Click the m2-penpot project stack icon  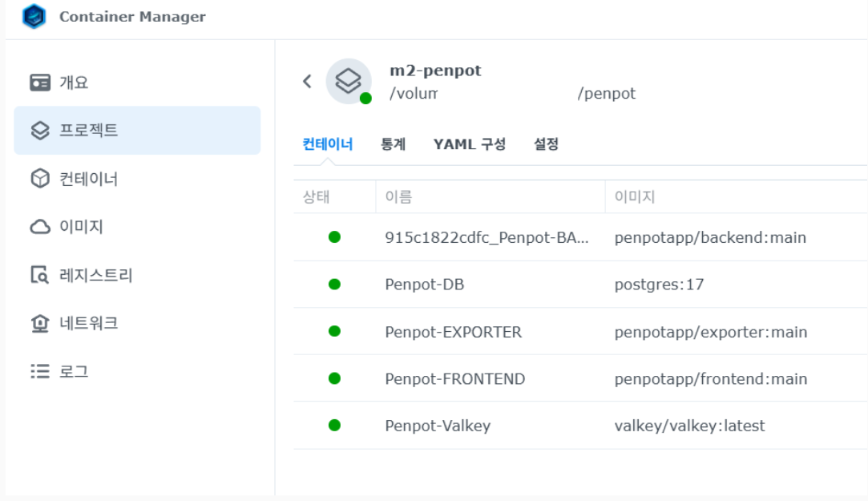coord(349,81)
